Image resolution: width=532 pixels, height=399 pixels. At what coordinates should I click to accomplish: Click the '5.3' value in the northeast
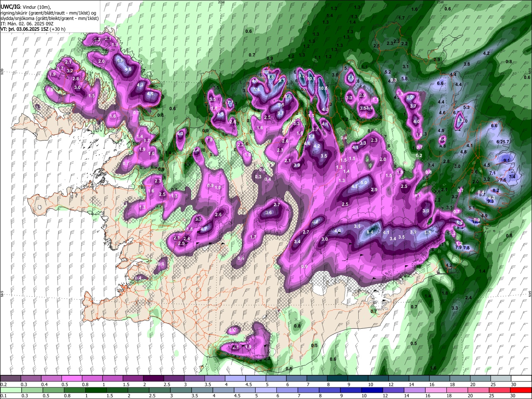(x=466, y=108)
